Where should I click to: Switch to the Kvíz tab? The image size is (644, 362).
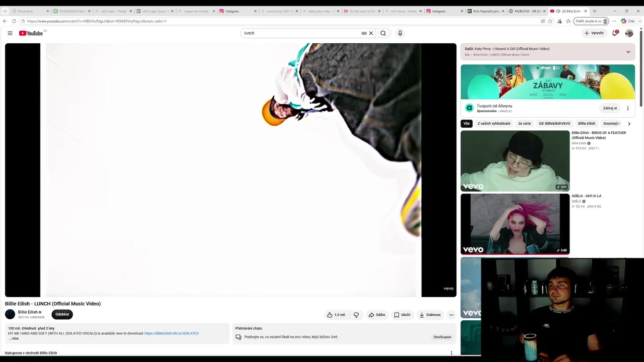[x=486, y=11]
